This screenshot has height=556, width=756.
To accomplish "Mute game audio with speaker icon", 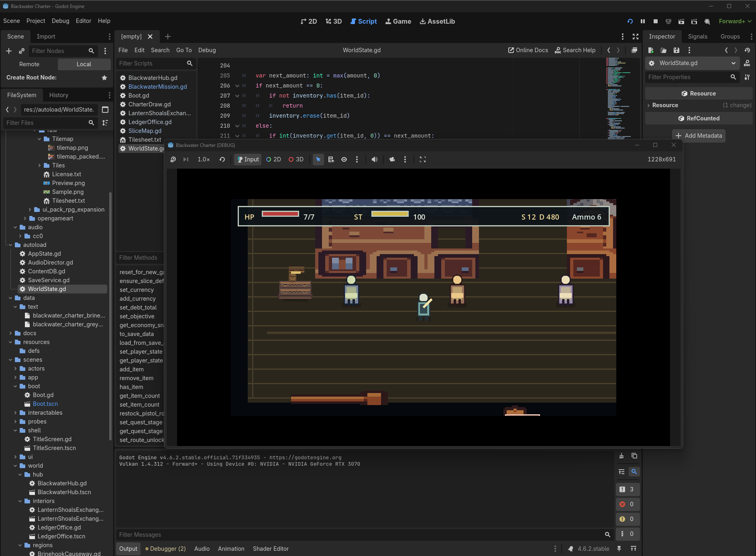I will pos(374,159).
